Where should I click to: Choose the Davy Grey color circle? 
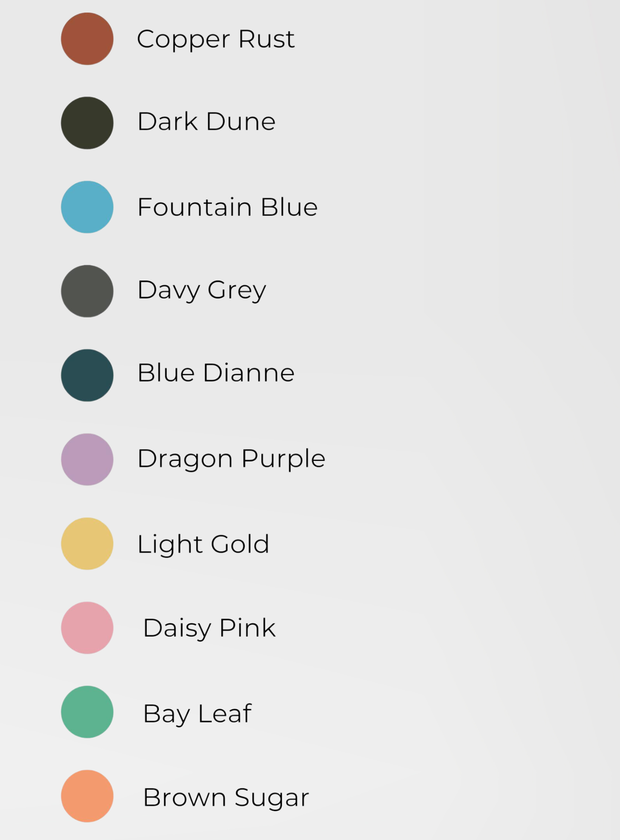87,291
